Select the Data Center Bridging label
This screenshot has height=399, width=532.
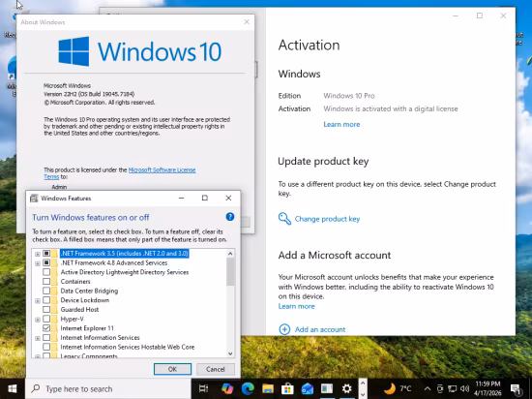pos(89,291)
